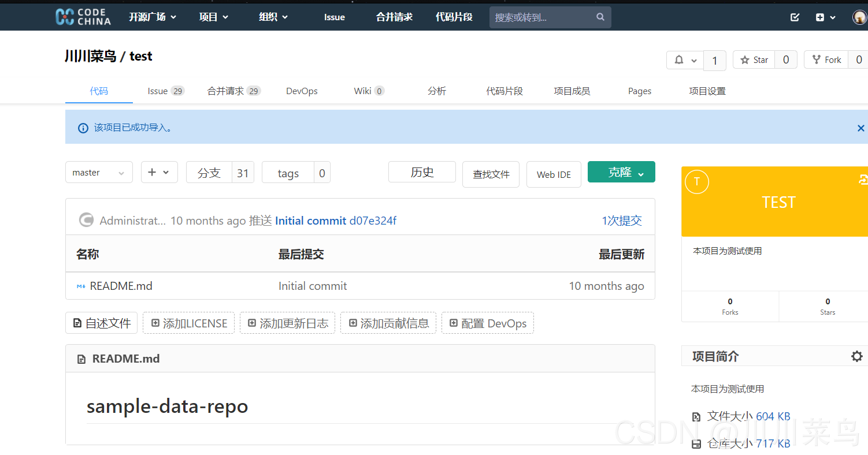Open the Web IDE

[x=553, y=174]
